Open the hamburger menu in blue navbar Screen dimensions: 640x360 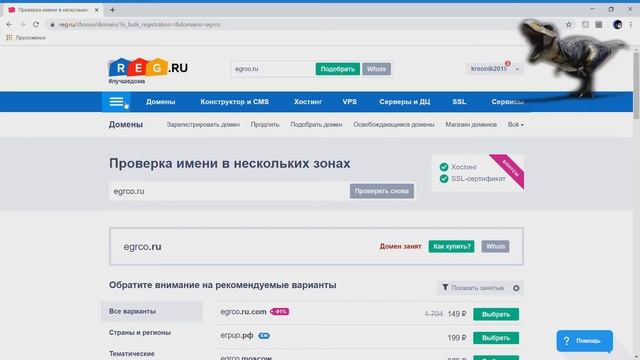pyautogui.click(x=116, y=102)
